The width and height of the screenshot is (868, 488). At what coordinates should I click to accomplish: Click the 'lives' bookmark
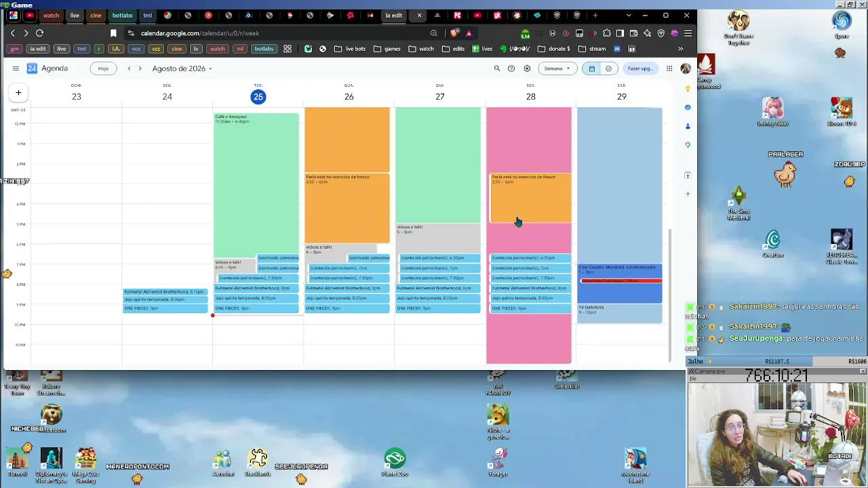482,49
